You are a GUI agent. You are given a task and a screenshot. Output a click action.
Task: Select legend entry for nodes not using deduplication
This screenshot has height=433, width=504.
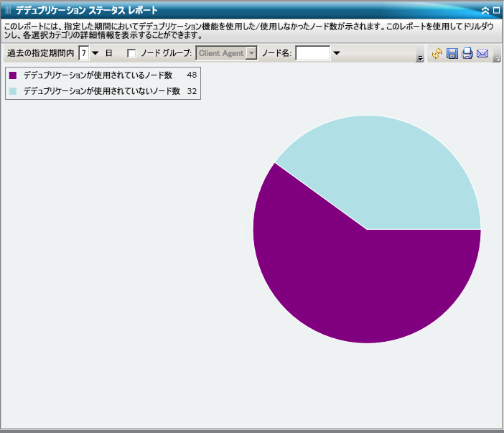(101, 91)
